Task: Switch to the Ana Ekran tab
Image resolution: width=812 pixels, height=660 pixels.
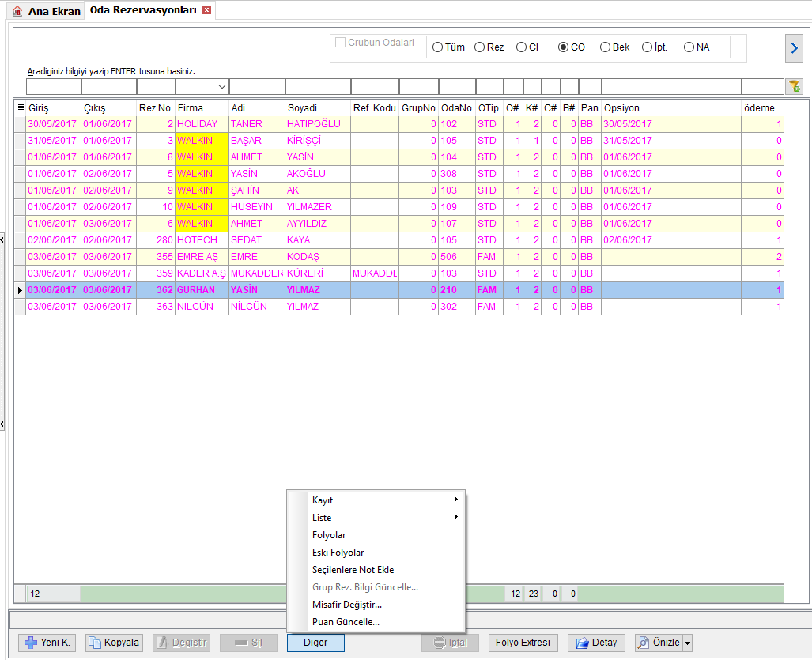Action: pyautogui.click(x=47, y=11)
